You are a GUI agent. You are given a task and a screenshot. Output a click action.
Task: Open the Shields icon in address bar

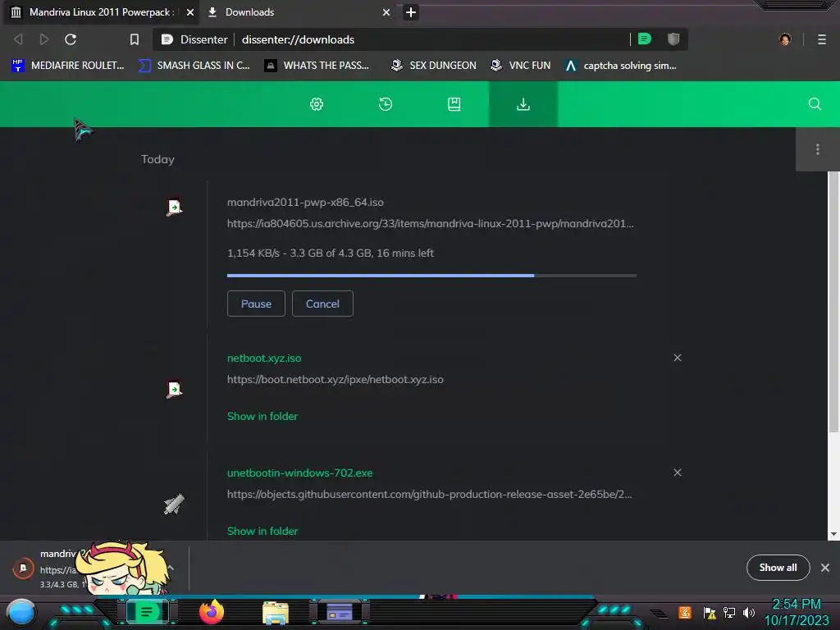pos(673,39)
